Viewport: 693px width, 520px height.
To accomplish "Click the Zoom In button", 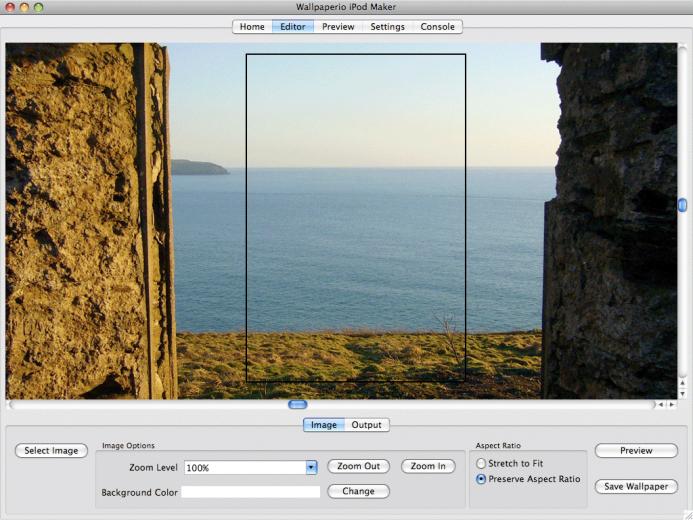I will coord(428,466).
